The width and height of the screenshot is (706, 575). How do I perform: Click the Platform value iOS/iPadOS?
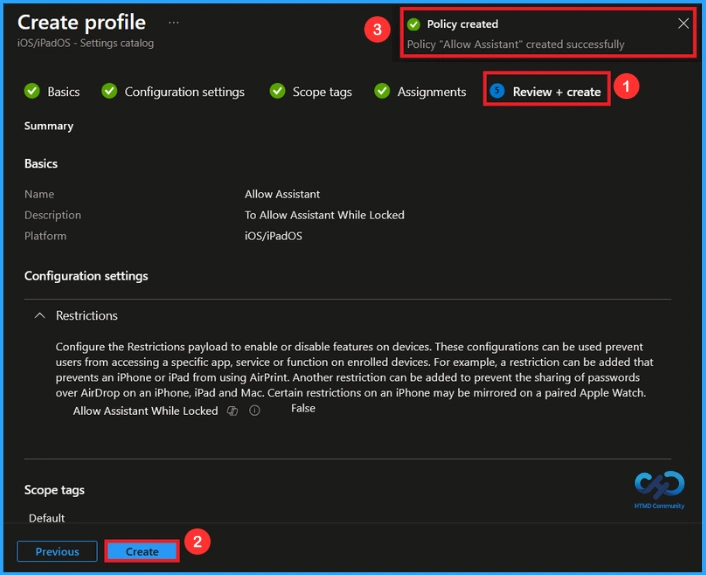click(273, 236)
